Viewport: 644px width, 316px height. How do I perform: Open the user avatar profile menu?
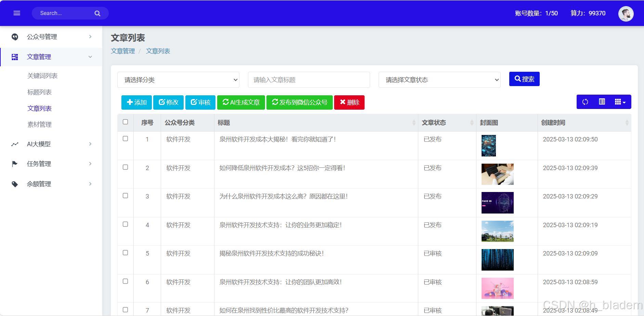626,14
